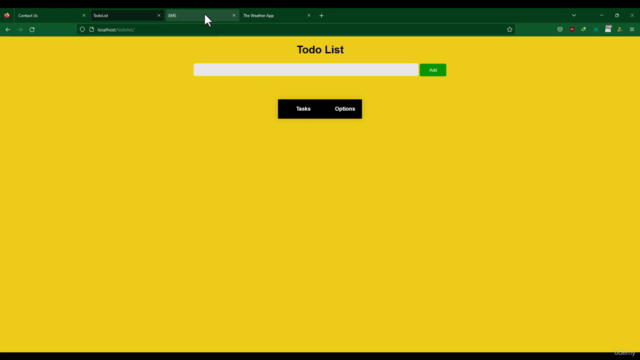Viewport: 640px width, 360px height.
Task: Focus the new todo text field
Action: [306, 70]
